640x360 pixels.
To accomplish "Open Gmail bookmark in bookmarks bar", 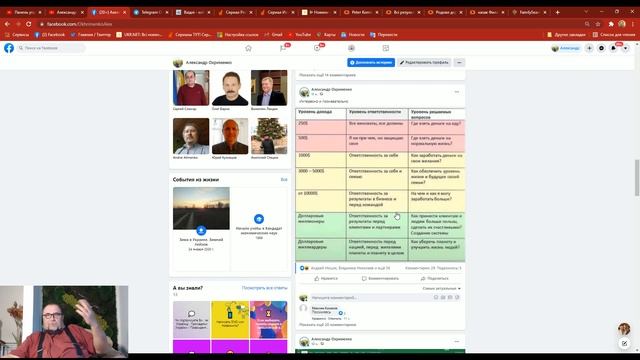I will tap(274, 35).
